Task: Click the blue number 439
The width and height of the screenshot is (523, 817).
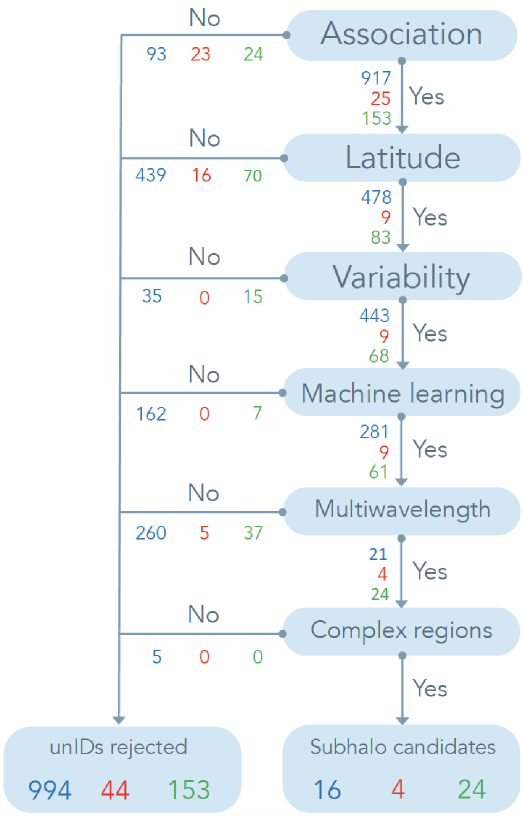Action: 151,175
